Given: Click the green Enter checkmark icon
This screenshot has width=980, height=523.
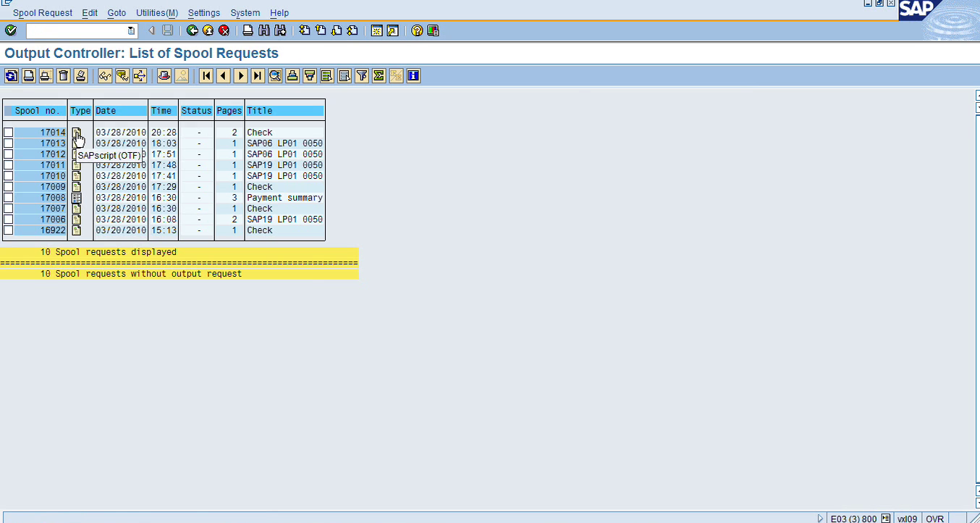Looking at the screenshot, I should click(10, 30).
